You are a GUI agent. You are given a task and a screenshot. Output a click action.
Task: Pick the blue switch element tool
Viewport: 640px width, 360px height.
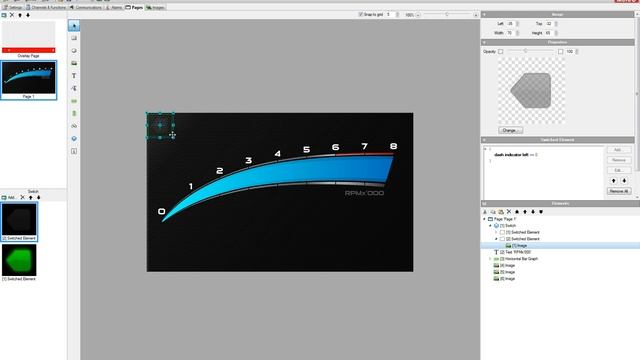(x=74, y=139)
